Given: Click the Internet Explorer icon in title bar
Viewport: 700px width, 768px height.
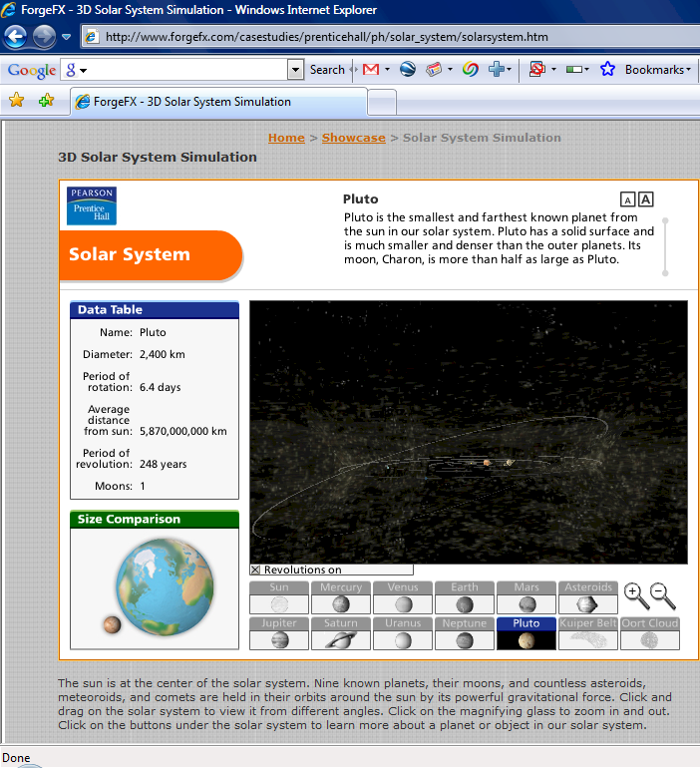Looking at the screenshot, I should tap(9, 10).
